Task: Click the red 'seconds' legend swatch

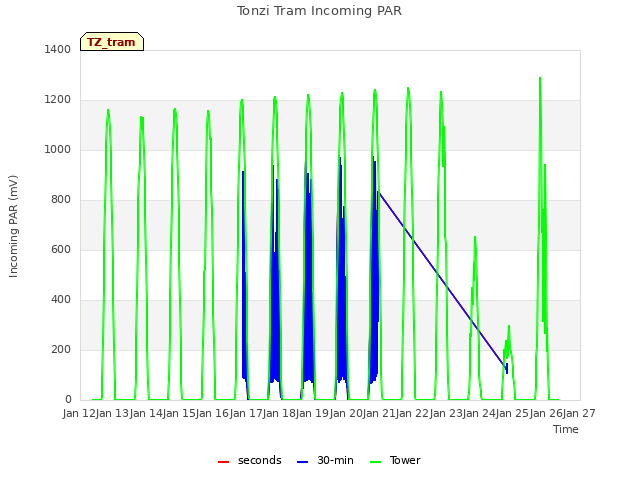Action: point(224,462)
